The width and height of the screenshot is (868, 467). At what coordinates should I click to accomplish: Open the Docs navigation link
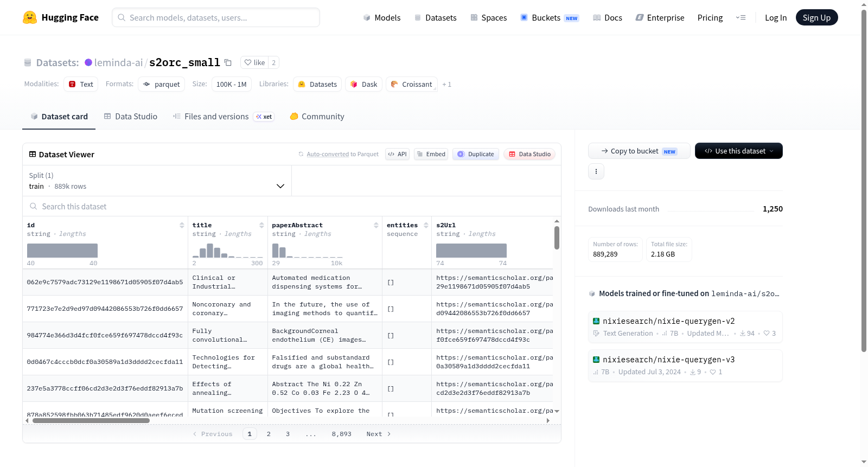coord(608,18)
